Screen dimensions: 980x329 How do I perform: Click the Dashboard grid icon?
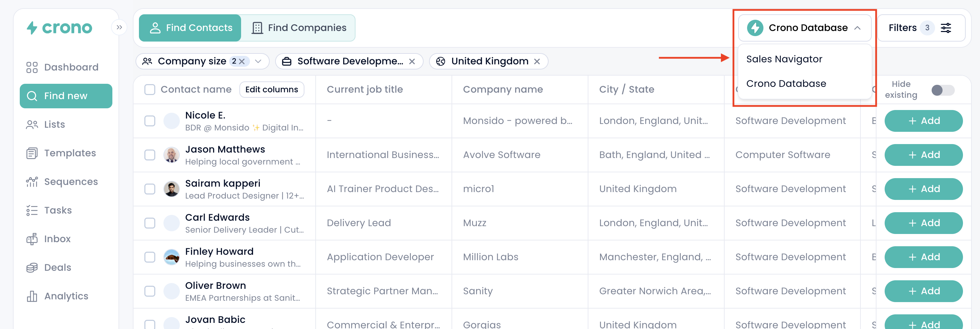click(32, 67)
